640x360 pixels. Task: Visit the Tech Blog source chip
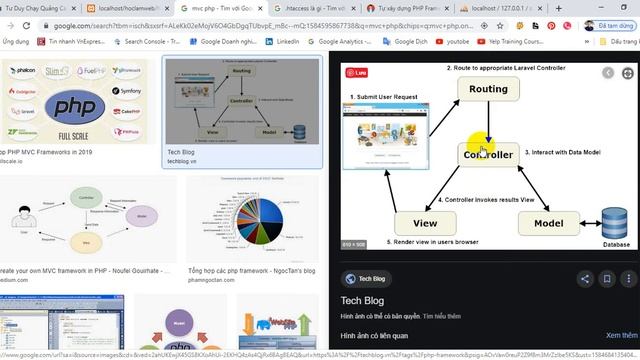[366, 279]
